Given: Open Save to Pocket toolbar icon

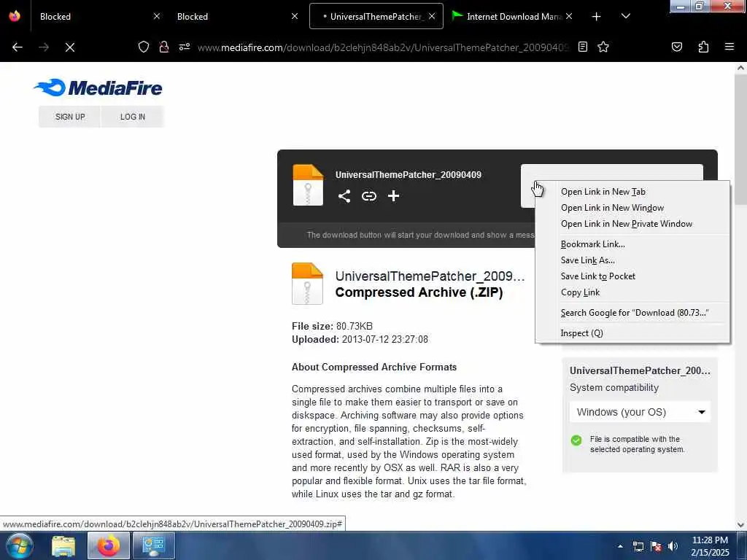Looking at the screenshot, I should click(676, 47).
